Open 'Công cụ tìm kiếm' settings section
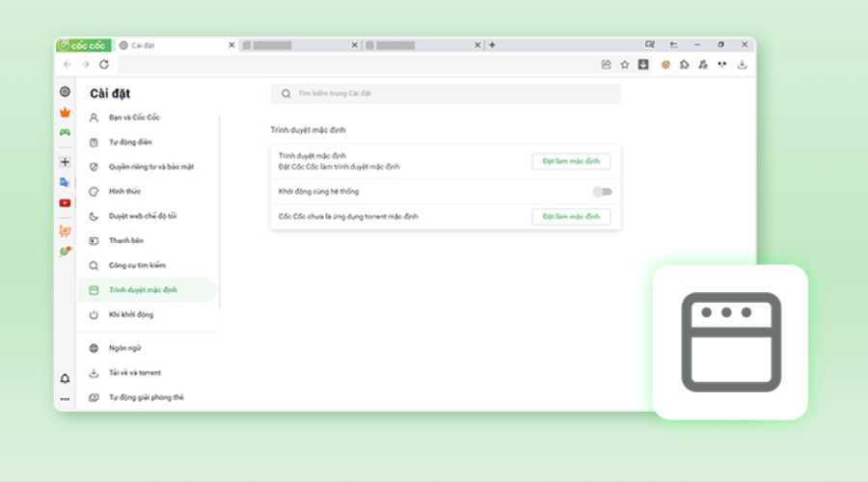 click(x=137, y=265)
